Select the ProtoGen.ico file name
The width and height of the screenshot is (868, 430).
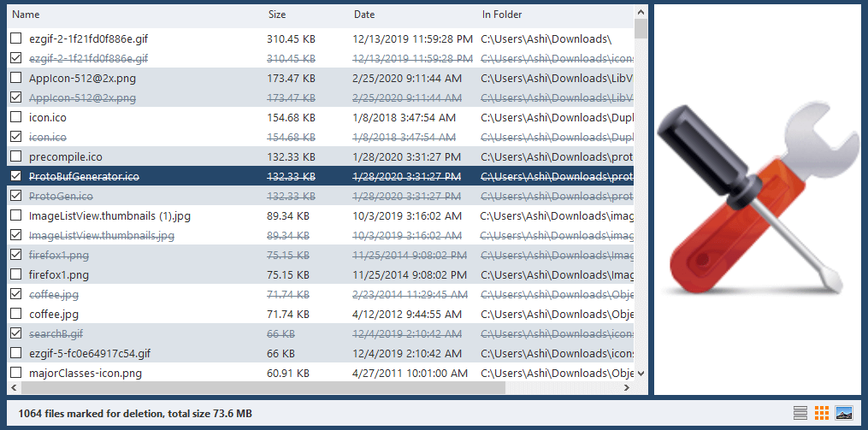tap(61, 196)
